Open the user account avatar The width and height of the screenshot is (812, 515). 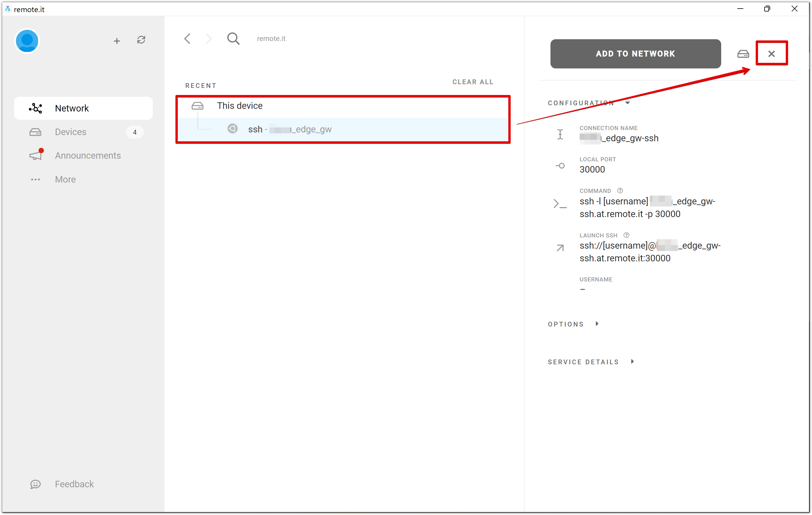pos(27,41)
